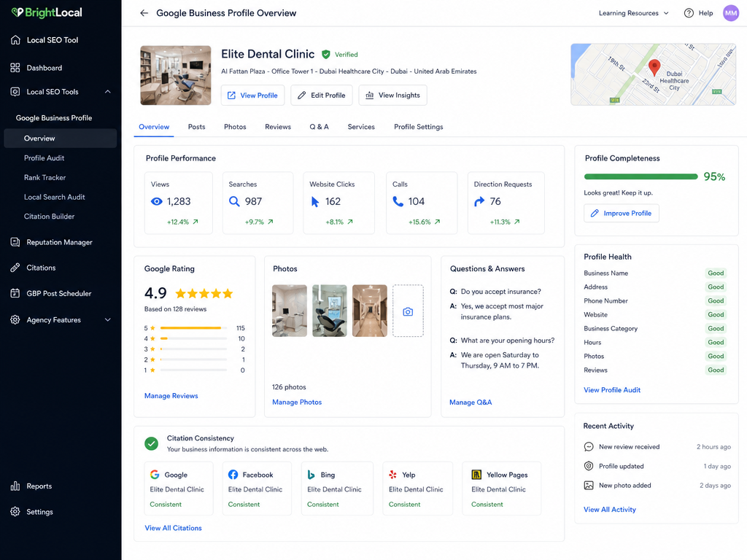Image resolution: width=747 pixels, height=560 pixels.
Task: Click the Profile Completeness progress bar
Action: 640,176
